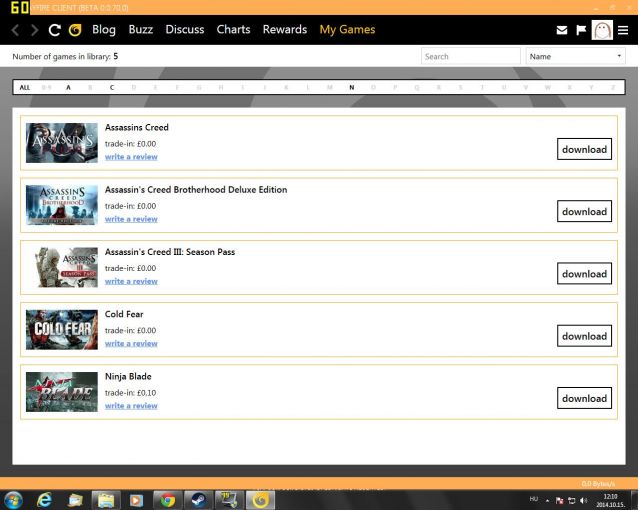Select the My Games tab
This screenshot has width=638, height=510.
[x=347, y=30]
